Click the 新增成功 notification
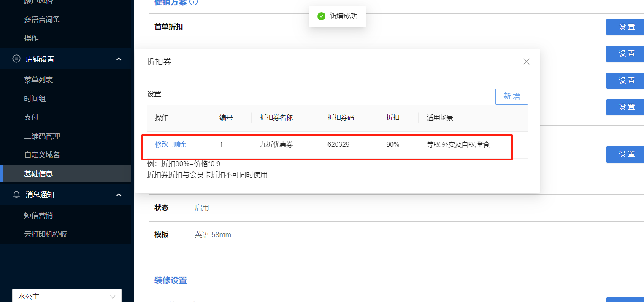The height and width of the screenshot is (302, 644). (x=337, y=16)
